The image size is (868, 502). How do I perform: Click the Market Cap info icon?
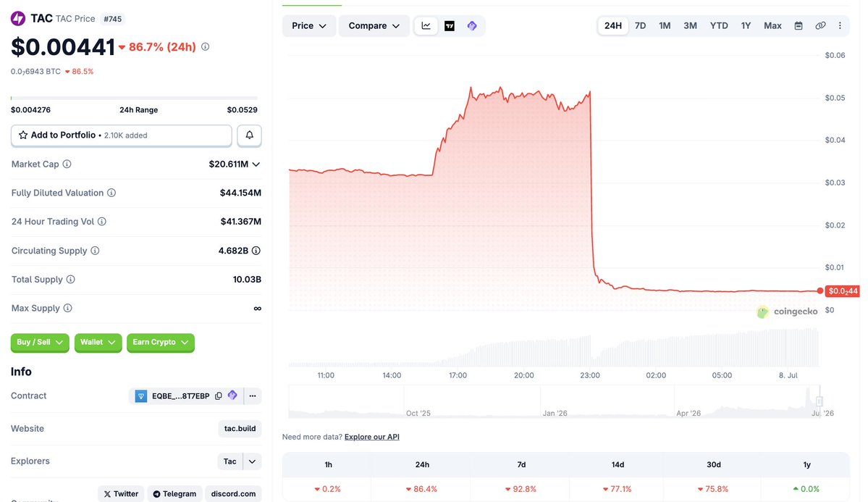pyautogui.click(x=67, y=164)
